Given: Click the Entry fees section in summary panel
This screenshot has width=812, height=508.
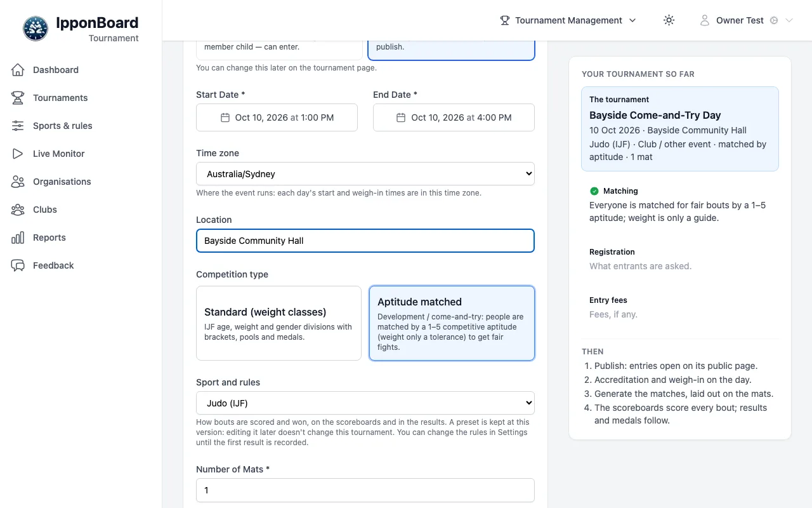Looking at the screenshot, I should (680, 307).
